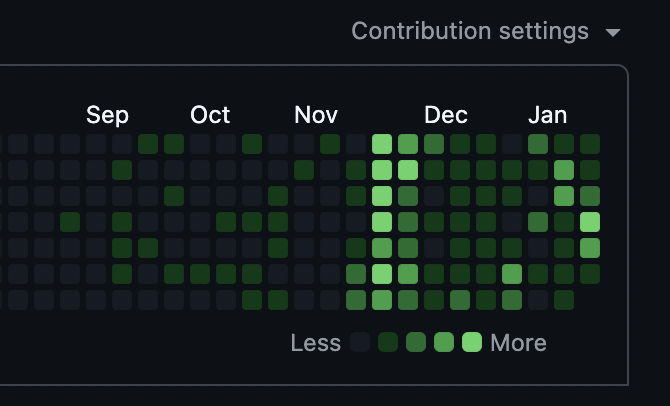The height and width of the screenshot is (406, 670).
Task: Open the Contribution settings dropdown
Action: [486, 31]
